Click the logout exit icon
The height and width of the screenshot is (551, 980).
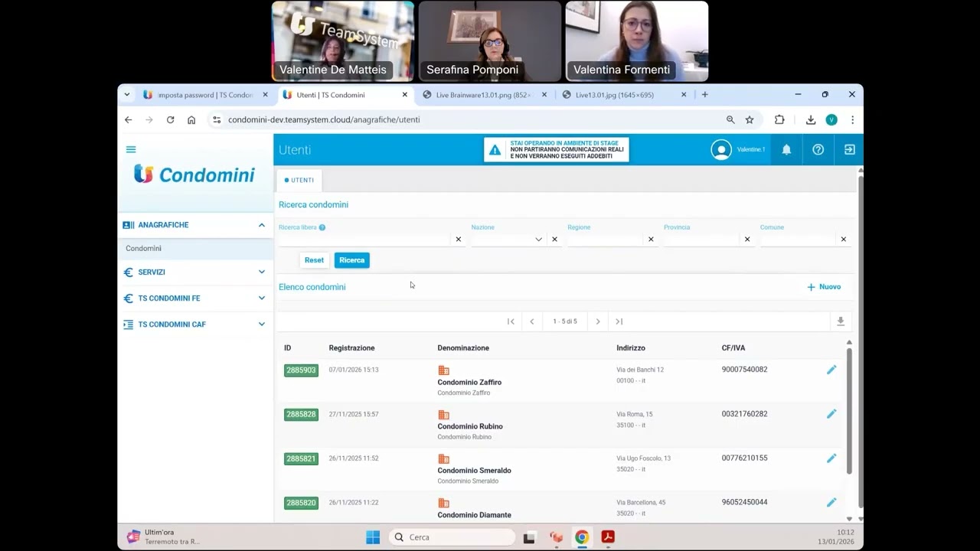pos(850,150)
